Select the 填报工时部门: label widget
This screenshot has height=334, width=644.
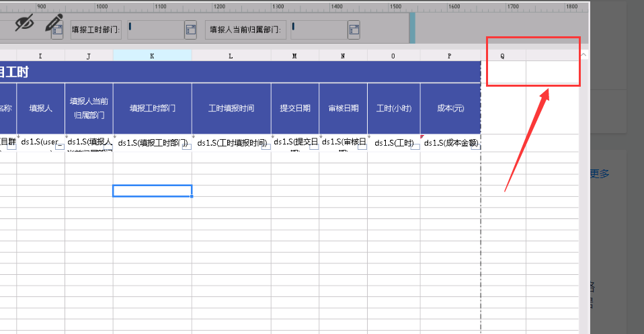tap(96, 30)
